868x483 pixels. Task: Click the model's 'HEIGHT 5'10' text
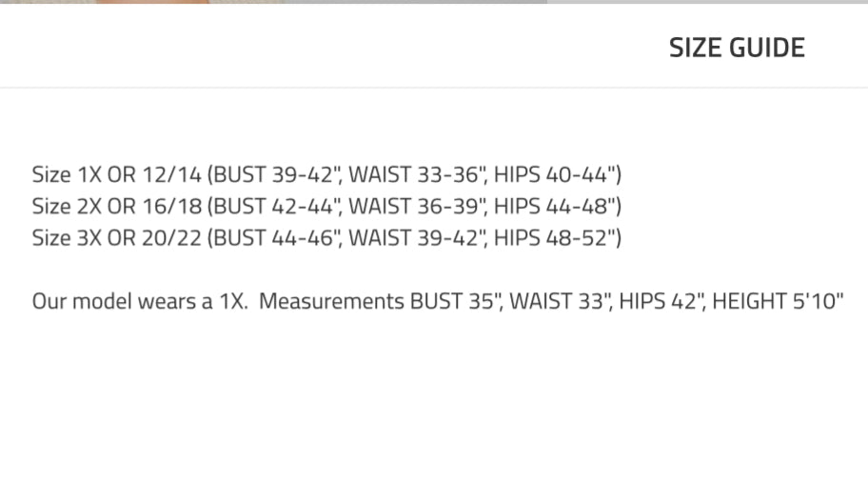pos(778,301)
